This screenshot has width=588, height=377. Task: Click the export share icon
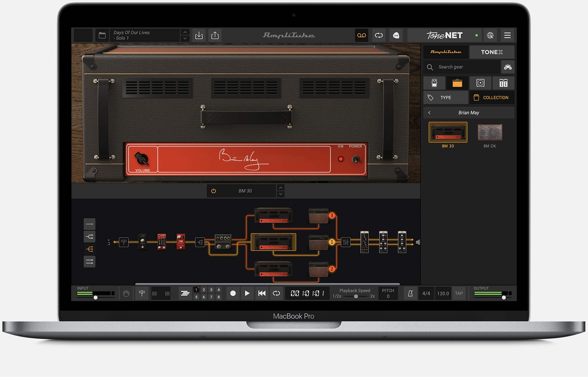[215, 36]
